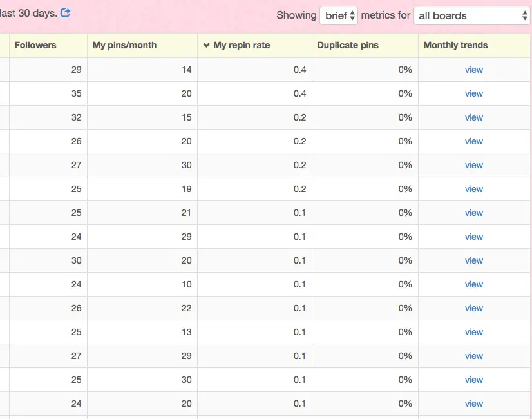Open view link for row with 32 followers

coord(473,117)
